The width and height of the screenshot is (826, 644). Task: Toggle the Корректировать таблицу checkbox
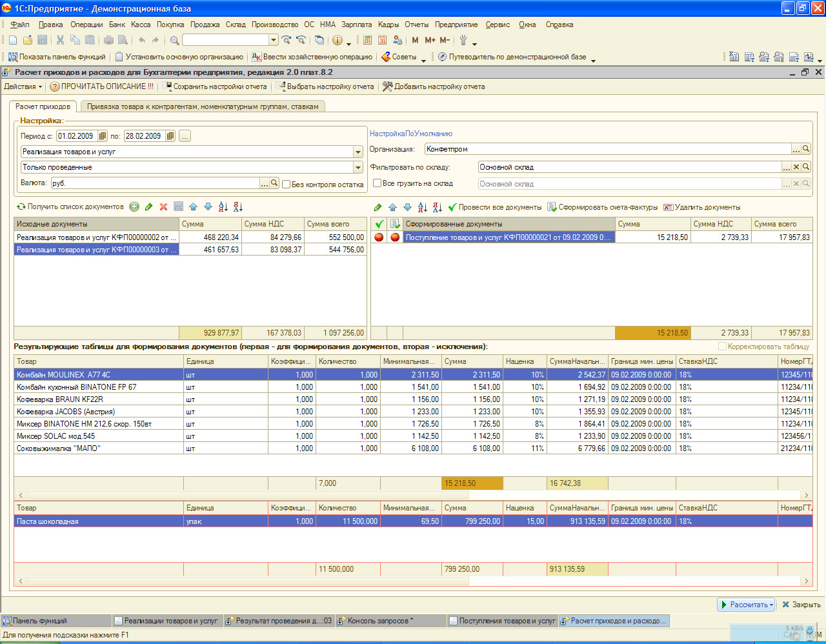click(723, 347)
